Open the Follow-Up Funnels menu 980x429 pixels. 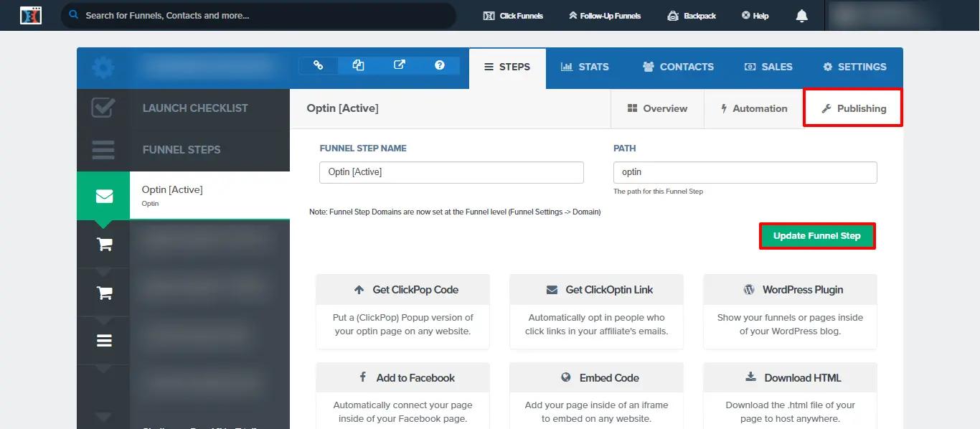point(604,16)
